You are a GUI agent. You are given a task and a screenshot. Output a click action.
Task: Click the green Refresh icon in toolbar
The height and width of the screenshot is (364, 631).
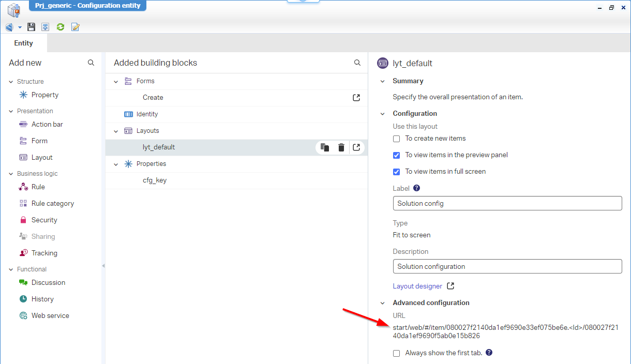point(61,27)
